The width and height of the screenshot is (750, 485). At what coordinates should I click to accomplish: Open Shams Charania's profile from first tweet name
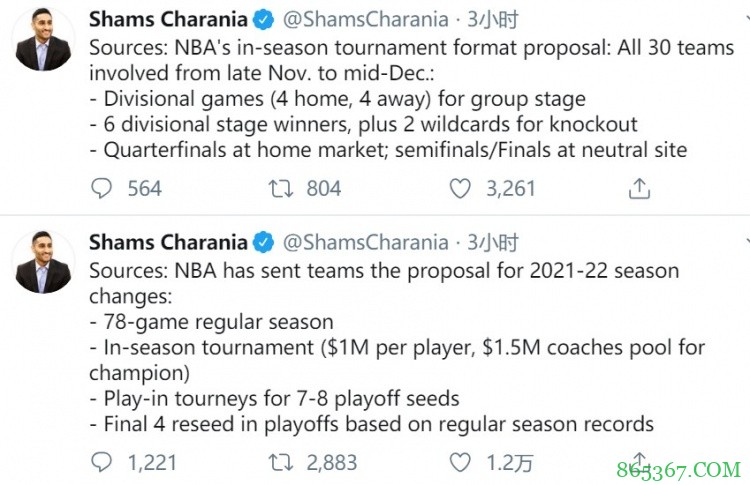tap(168, 20)
